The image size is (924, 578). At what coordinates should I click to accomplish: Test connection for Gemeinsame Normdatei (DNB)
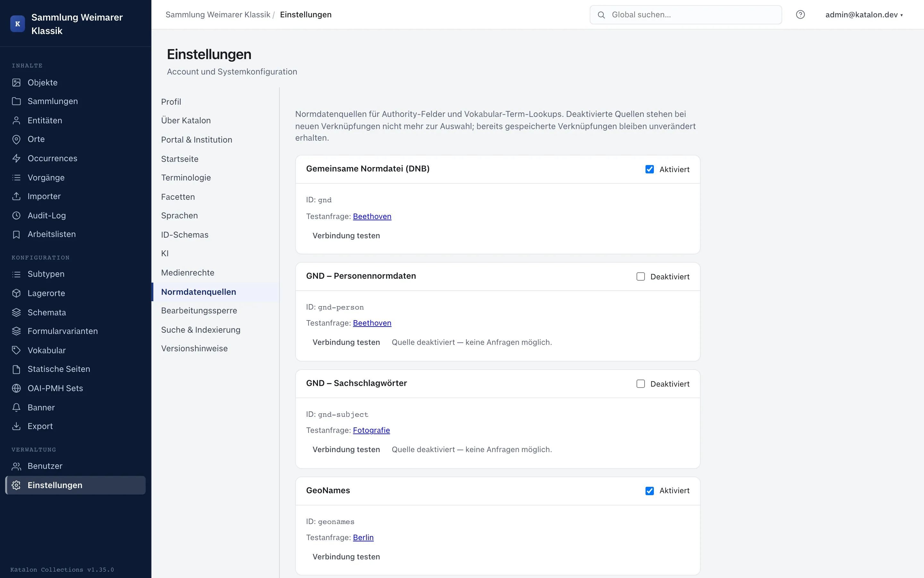tap(346, 235)
